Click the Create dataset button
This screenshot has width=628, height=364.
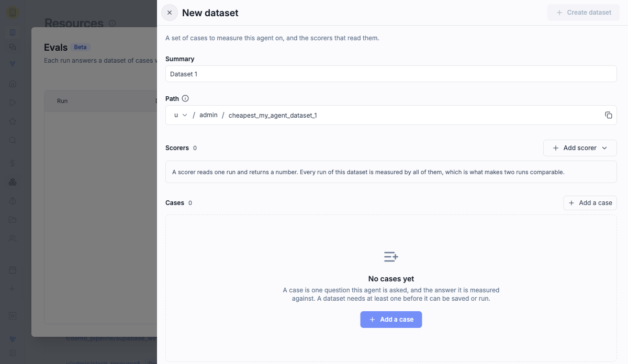[x=584, y=13]
